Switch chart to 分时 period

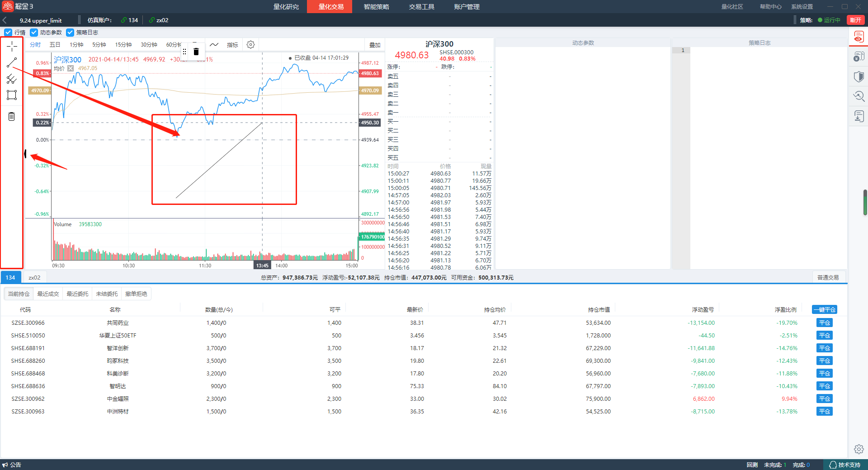tap(35, 45)
